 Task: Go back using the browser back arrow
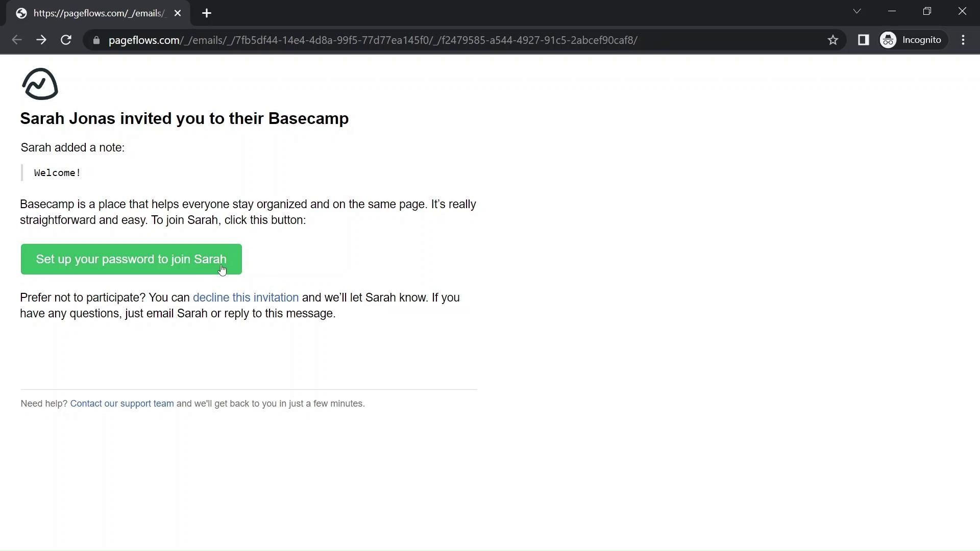(16, 40)
